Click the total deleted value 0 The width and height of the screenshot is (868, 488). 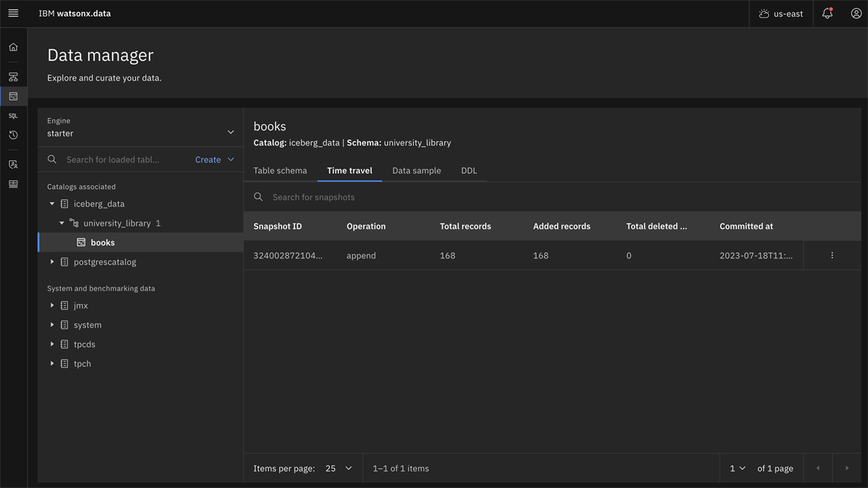point(629,256)
